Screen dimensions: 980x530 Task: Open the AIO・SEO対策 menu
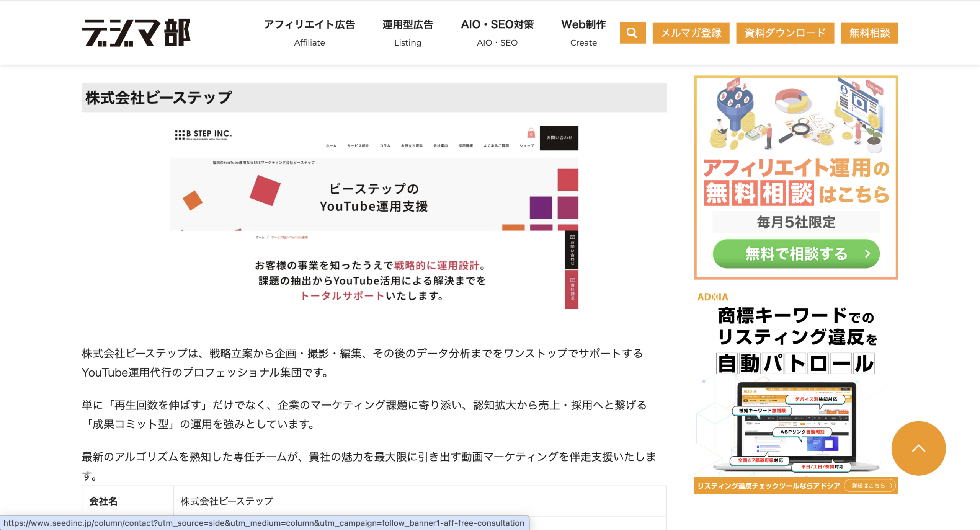pos(497,33)
